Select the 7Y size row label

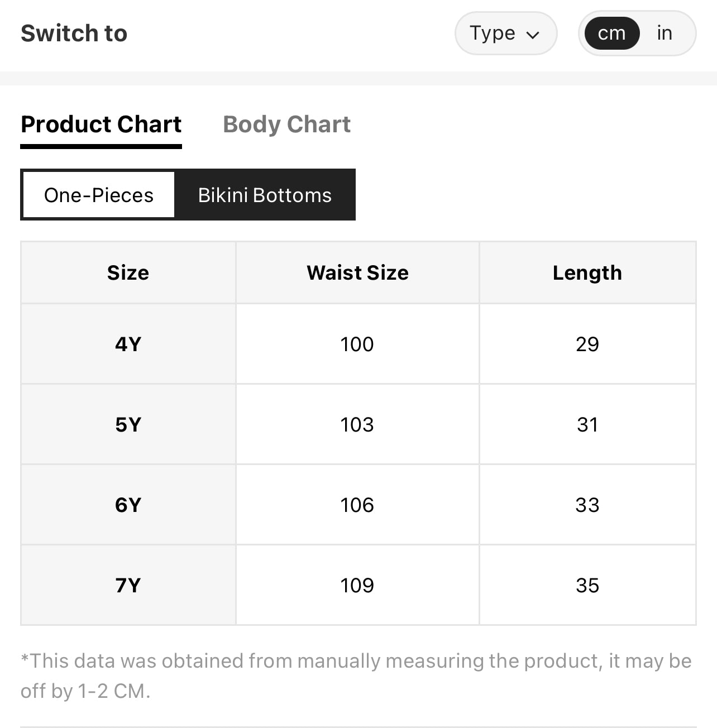coord(128,585)
